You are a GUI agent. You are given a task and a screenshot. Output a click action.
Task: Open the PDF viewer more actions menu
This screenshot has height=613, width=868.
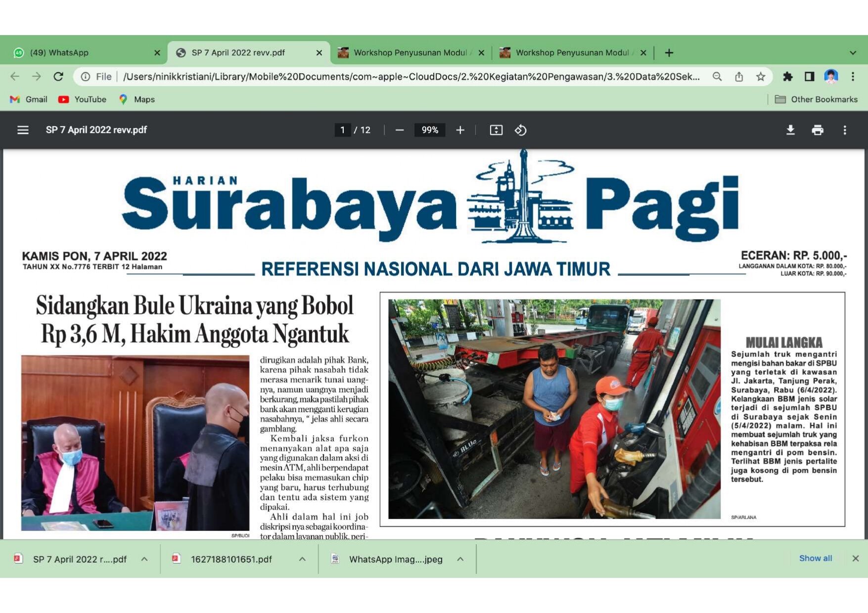(x=845, y=130)
